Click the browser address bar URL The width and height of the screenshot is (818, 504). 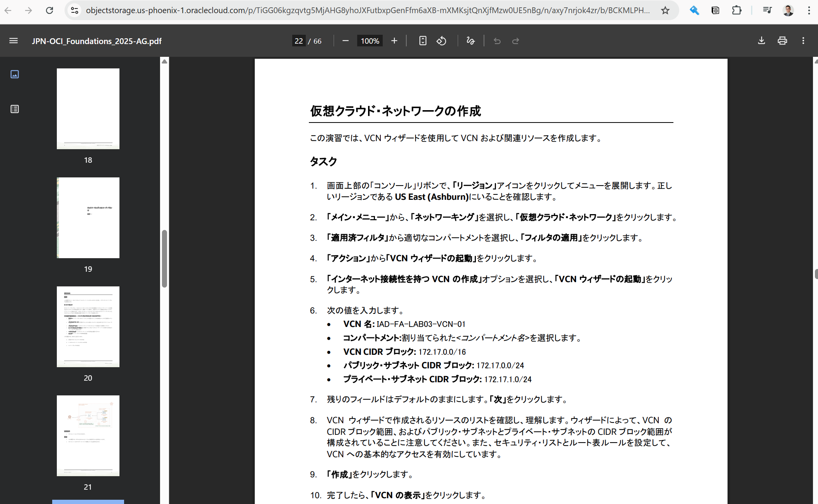pos(367,10)
